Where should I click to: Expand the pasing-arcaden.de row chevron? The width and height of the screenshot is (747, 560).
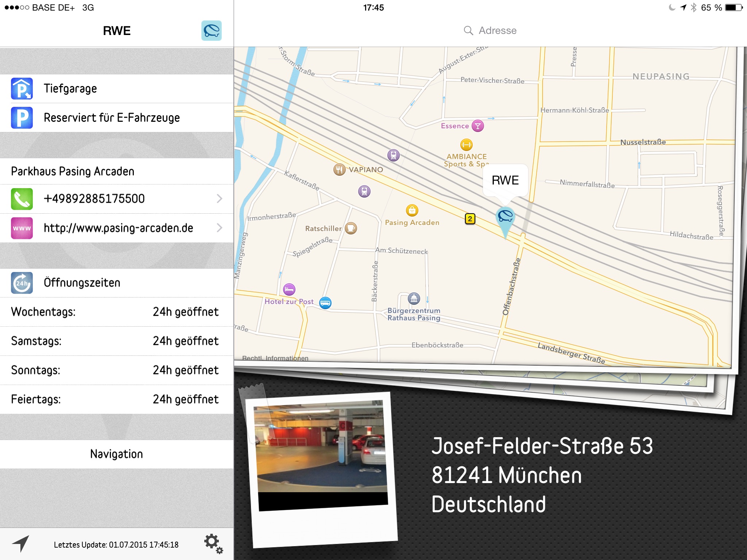click(x=219, y=228)
